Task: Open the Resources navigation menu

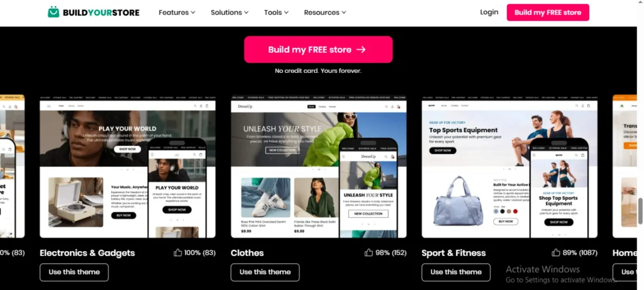Action: pyautogui.click(x=325, y=13)
